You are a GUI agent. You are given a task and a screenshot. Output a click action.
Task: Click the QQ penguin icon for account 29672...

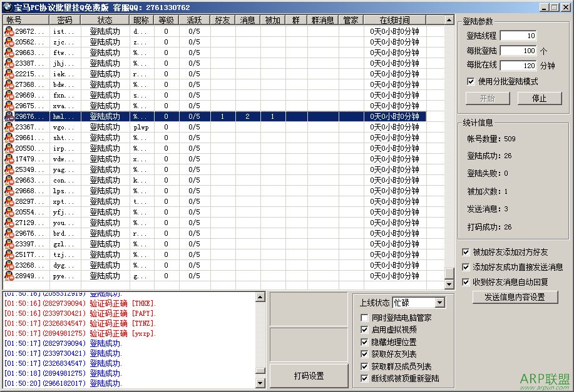[x=9, y=31]
